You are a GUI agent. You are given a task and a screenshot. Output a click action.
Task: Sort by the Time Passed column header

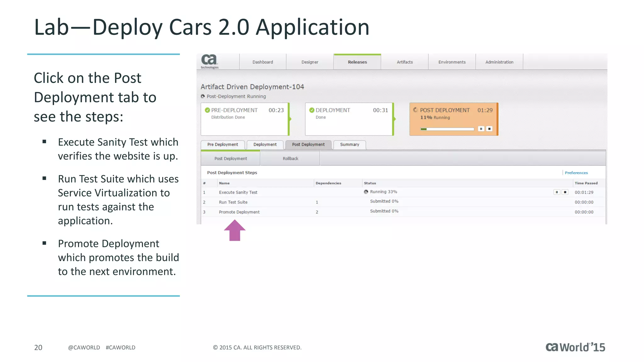[589, 183]
